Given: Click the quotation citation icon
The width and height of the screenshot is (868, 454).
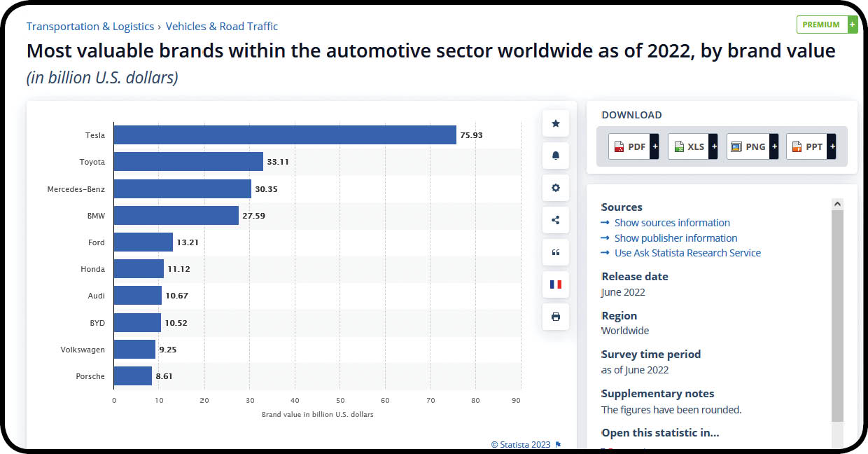Looking at the screenshot, I should click(556, 252).
